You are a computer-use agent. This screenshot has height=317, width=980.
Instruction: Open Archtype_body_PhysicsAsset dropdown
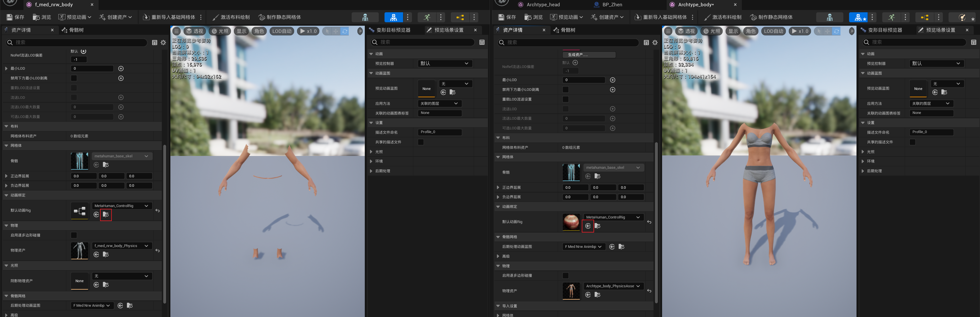613,286
